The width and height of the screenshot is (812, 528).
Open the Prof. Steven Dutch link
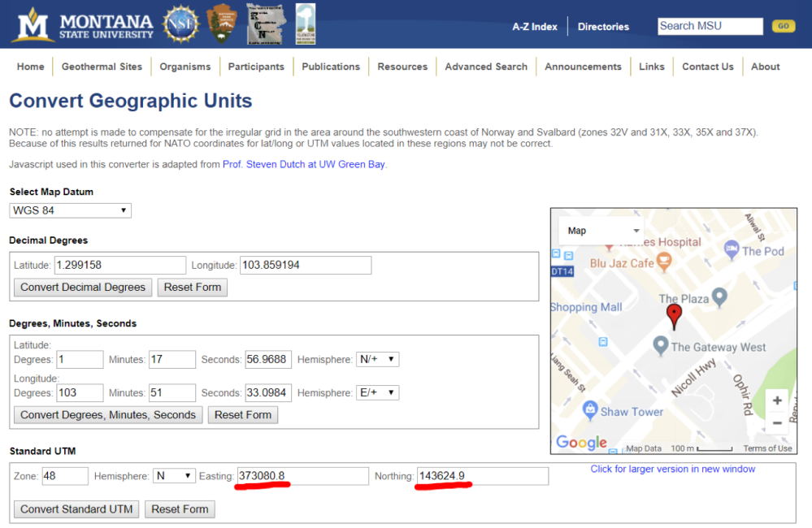click(x=304, y=164)
